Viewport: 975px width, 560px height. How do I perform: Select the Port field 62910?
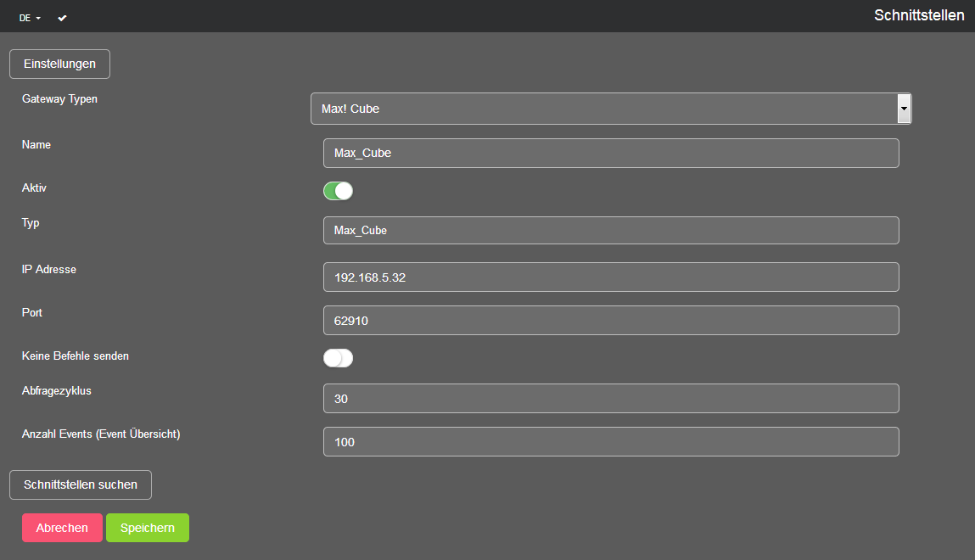pos(611,320)
